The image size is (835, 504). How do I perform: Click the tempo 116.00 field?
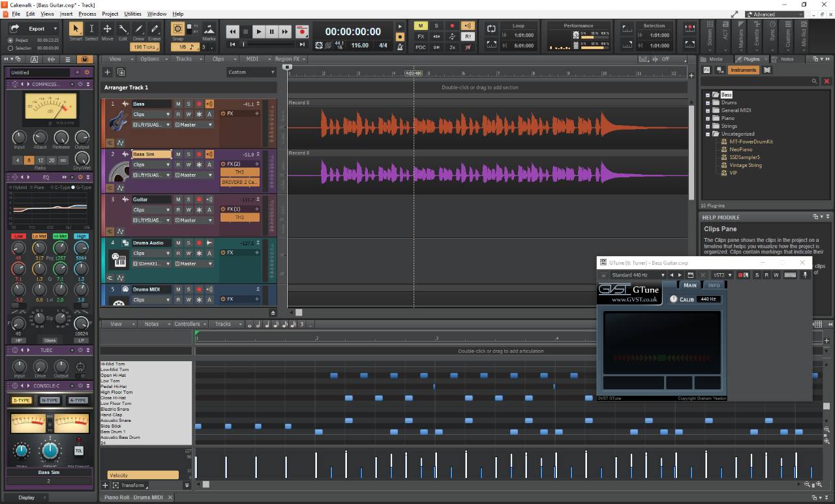pos(359,46)
